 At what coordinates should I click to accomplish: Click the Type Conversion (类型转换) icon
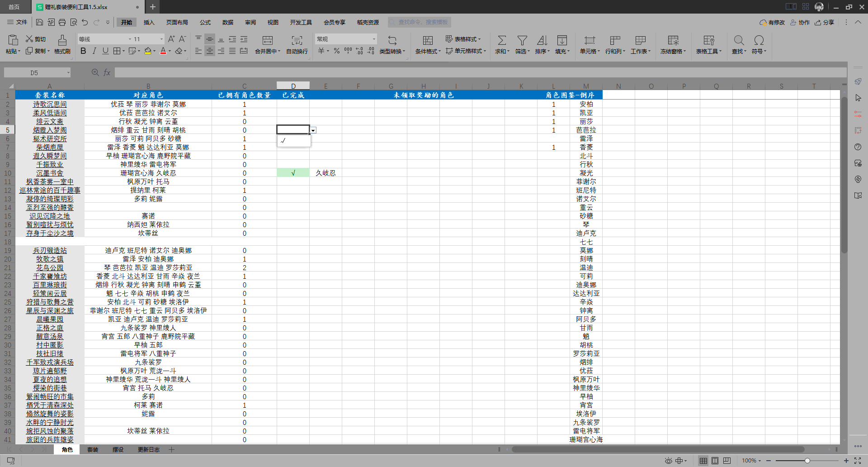[392, 40]
